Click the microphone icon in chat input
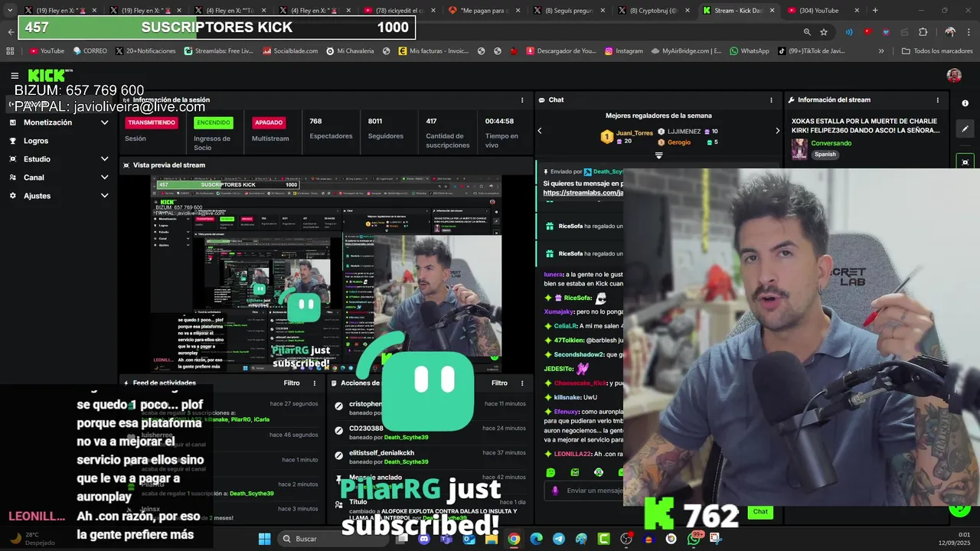 pyautogui.click(x=556, y=491)
